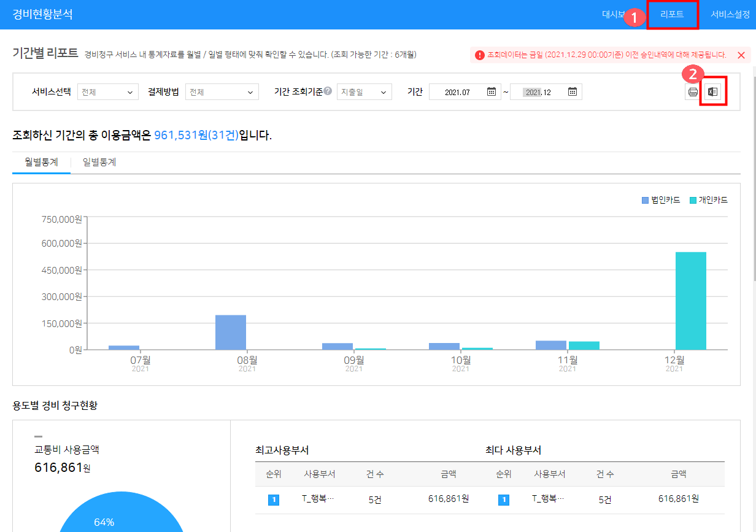Click the 12월 개인카드 teal bar

tap(690, 301)
